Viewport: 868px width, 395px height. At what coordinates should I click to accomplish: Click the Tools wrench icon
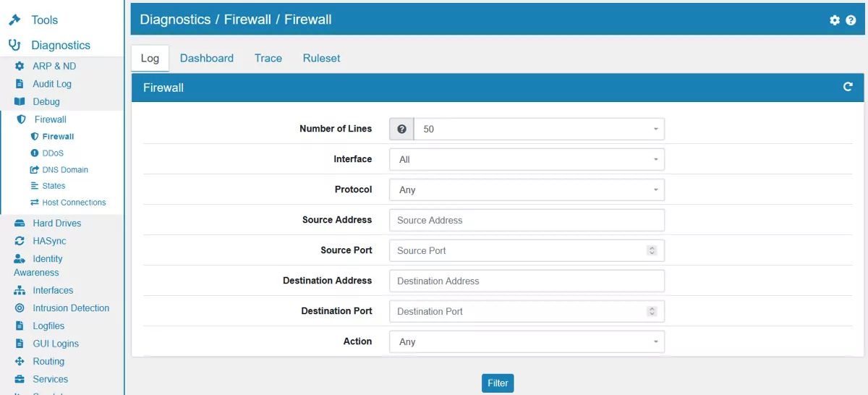click(x=14, y=20)
